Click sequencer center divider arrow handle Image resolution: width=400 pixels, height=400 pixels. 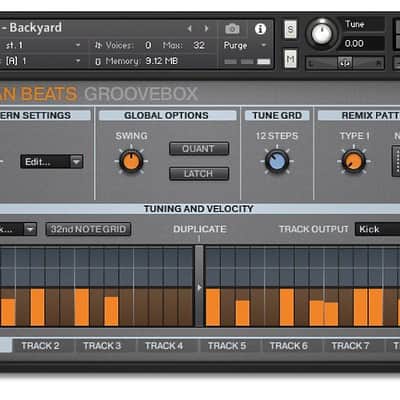199,287
